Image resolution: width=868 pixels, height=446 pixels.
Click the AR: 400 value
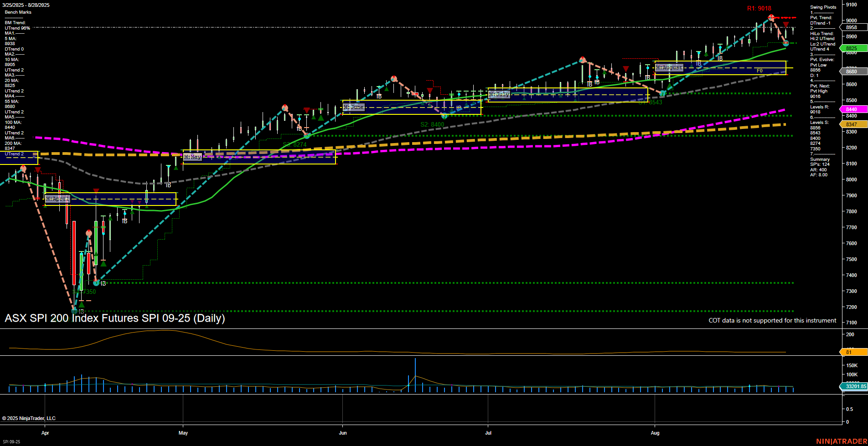point(819,170)
